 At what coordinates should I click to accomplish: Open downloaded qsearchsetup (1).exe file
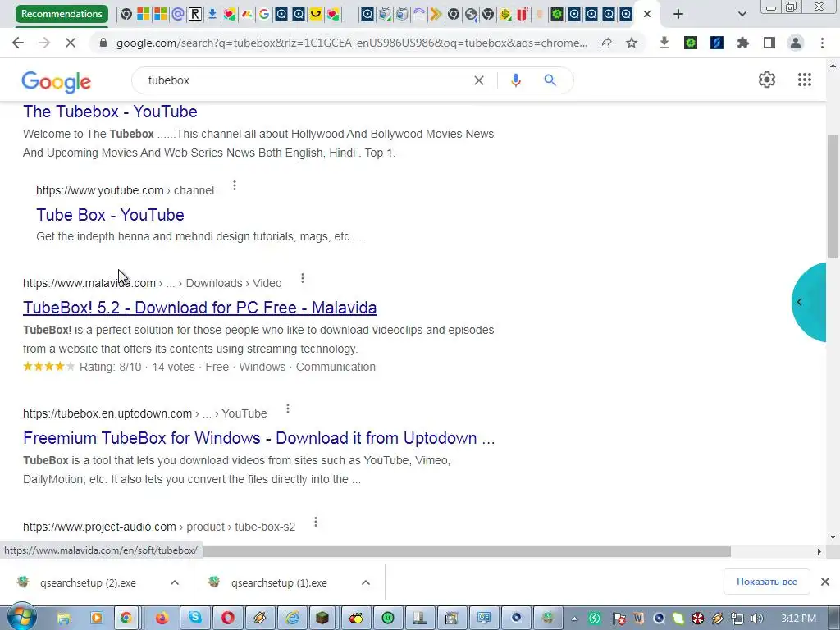(279, 583)
